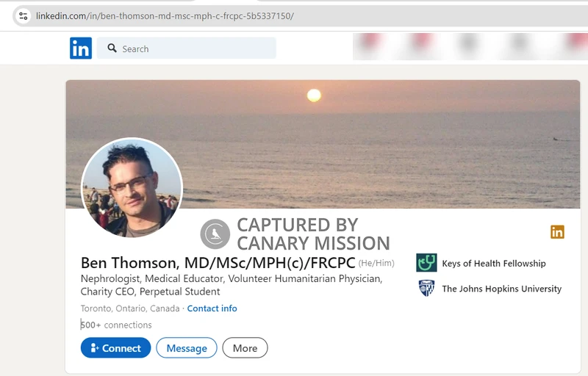Open the site settings icon in address bar
Screen dimensions: 588x376
24,16
